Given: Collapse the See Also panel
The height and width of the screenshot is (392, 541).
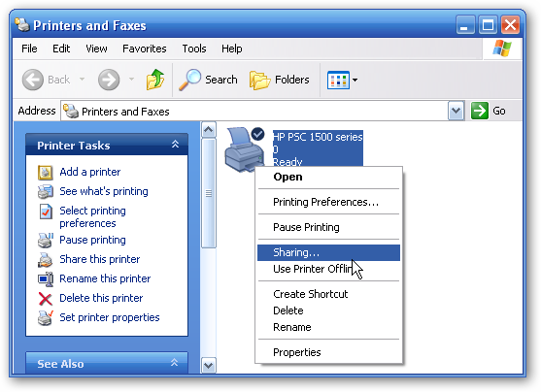Looking at the screenshot, I should click(175, 363).
